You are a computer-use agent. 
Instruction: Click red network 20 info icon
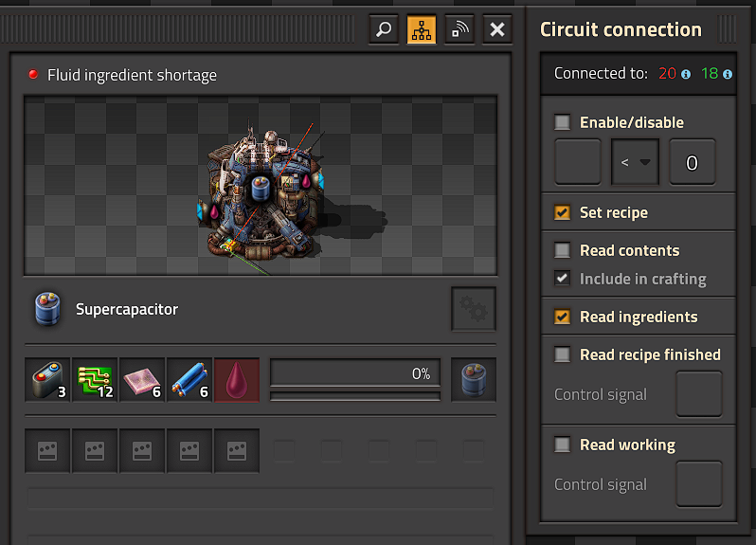pyautogui.click(x=686, y=74)
